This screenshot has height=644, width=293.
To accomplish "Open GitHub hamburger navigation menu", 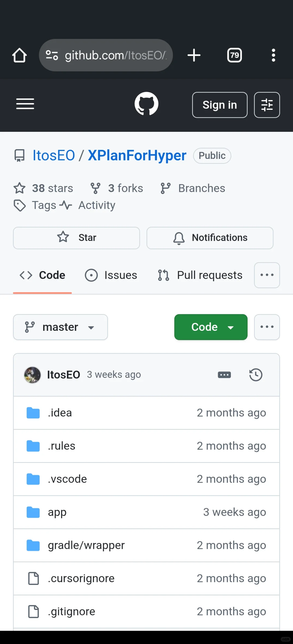I will 25,104.
